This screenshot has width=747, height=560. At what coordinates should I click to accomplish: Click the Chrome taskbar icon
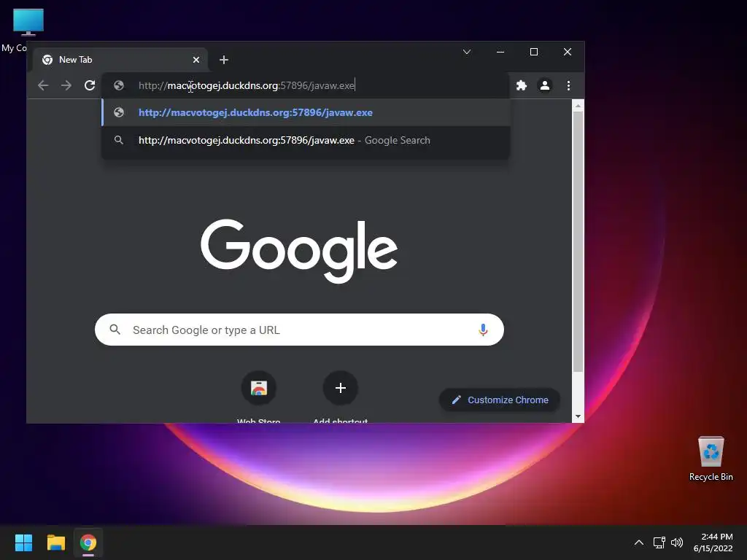coord(88,542)
